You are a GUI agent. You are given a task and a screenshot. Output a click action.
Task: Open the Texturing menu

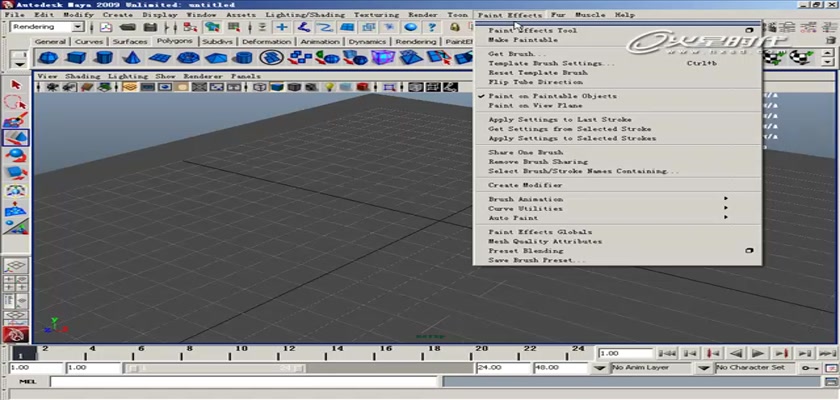pyautogui.click(x=376, y=15)
